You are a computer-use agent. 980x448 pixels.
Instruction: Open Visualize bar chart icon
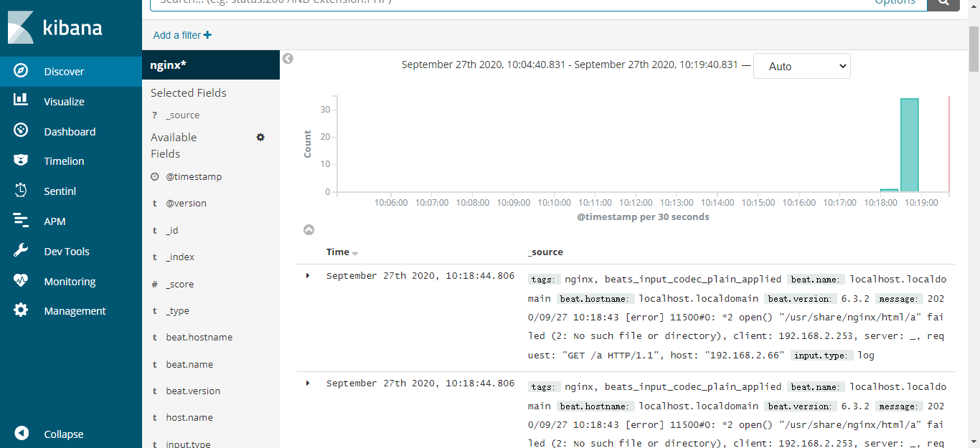click(x=21, y=101)
